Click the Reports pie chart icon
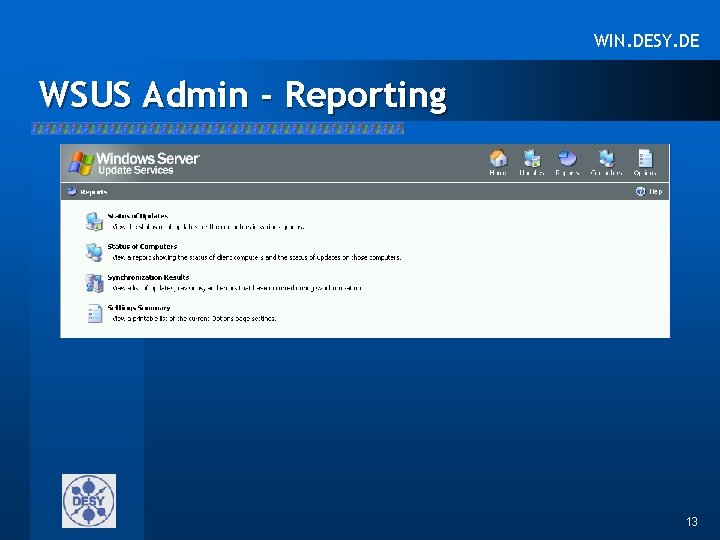This screenshot has height=540, width=720. pyautogui.click(x=567, y=159)
